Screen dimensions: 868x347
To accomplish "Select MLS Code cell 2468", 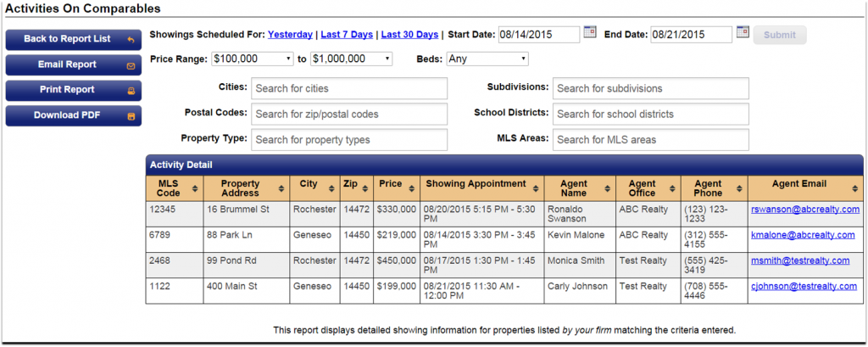I will pos(175,265).
